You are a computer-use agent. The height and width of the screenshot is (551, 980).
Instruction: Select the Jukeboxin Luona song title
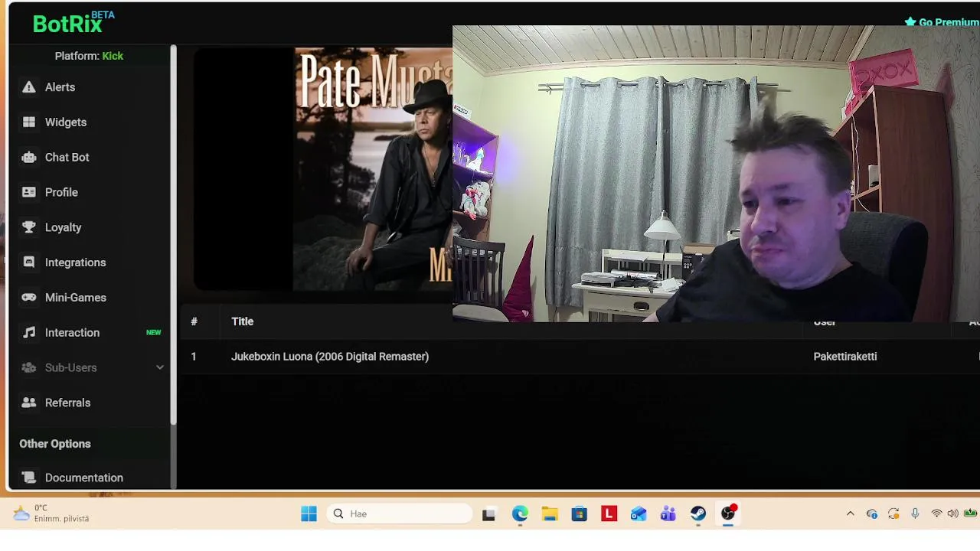pyautogui.click(x=330, y=357)
